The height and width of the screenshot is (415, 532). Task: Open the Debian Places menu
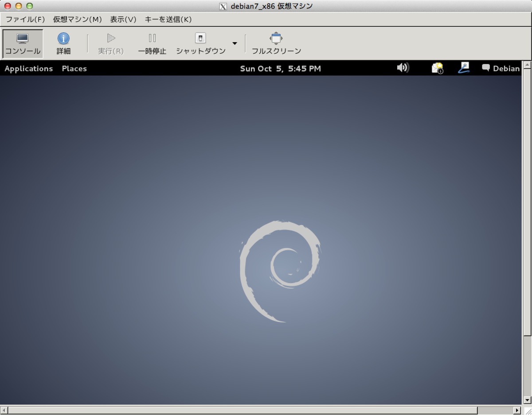[x=74, y=68]
